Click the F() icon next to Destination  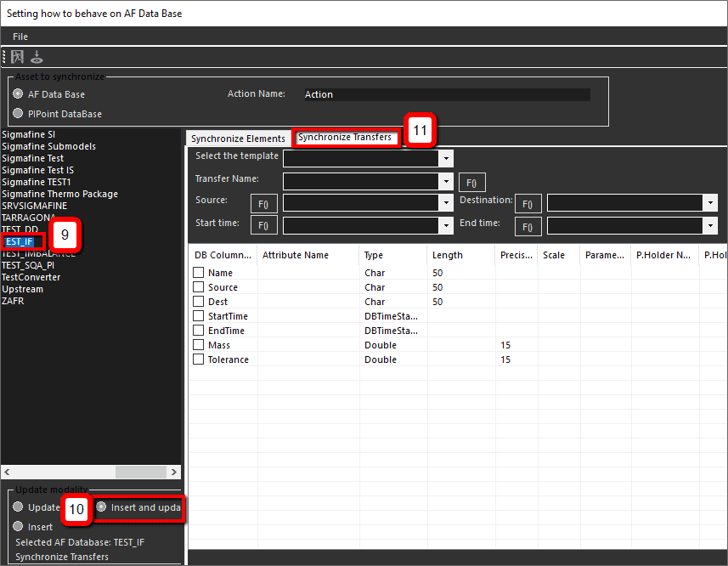[528, 203]
